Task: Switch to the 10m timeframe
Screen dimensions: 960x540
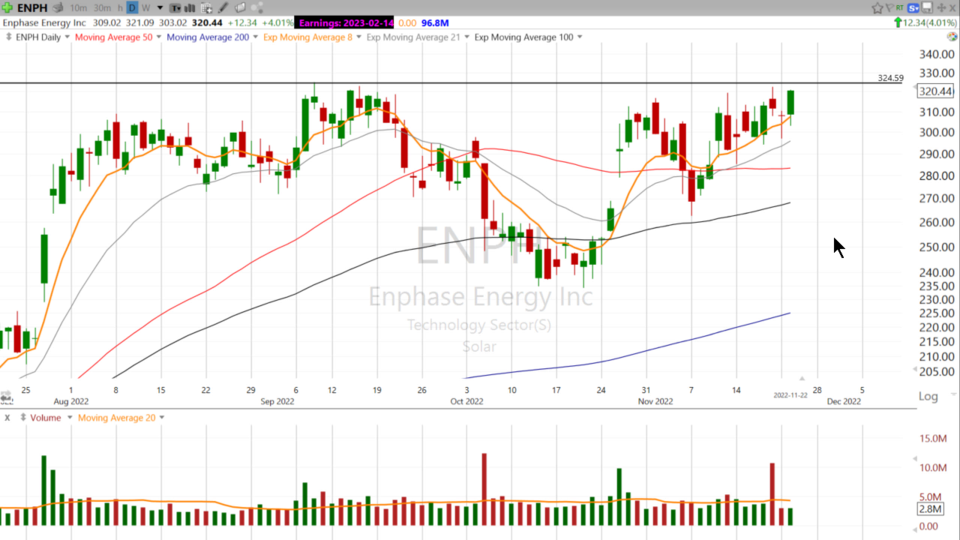Action: pos(78,8)
